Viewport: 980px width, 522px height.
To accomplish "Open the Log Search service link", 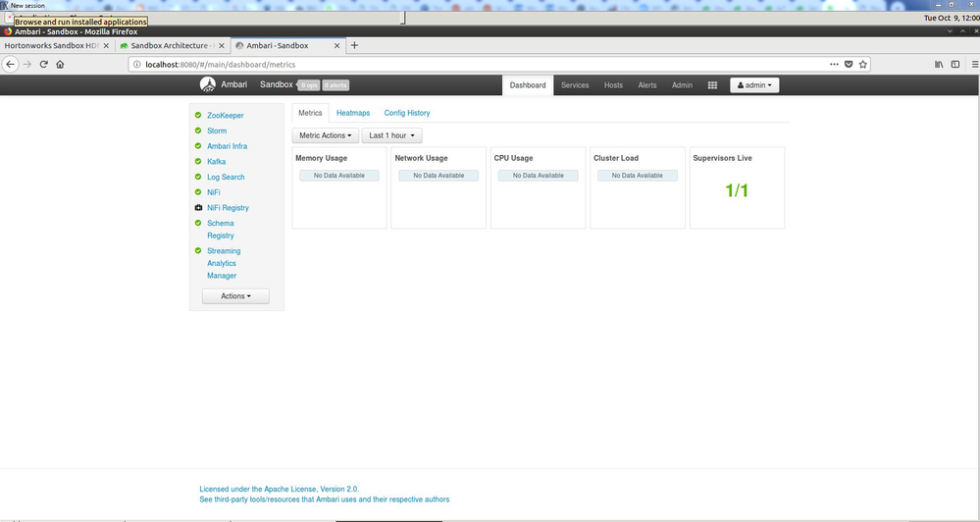I will (x=226, y=177).
